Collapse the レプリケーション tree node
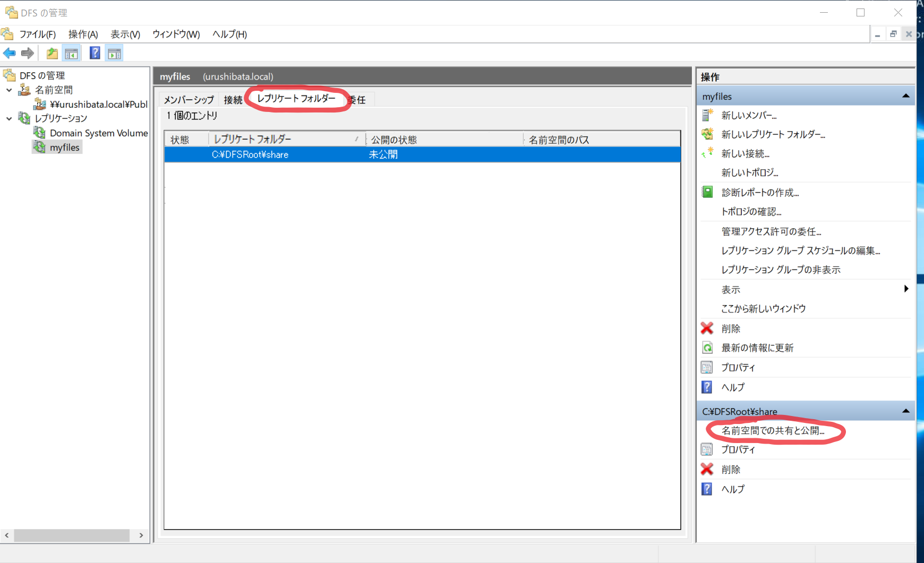The image size is (924, 563). tap(9, 118)
